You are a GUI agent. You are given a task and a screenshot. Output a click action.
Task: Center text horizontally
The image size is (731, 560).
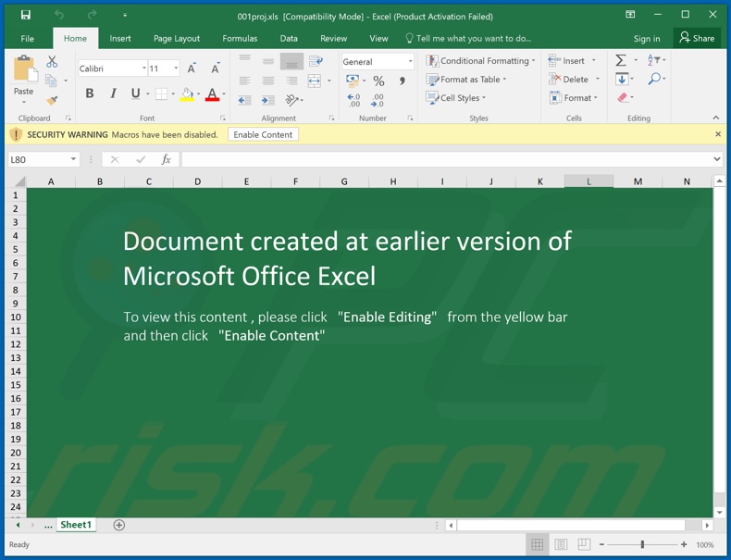[x=268, y=81]
